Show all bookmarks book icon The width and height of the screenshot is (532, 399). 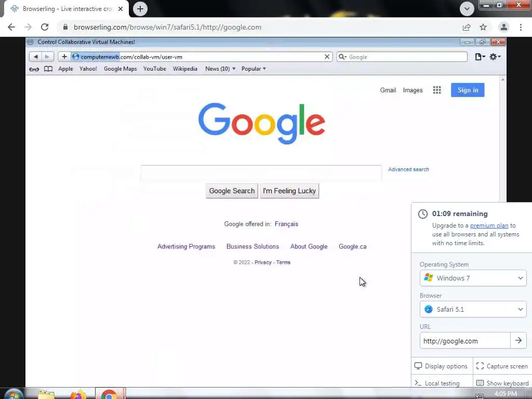click(48, 69)
